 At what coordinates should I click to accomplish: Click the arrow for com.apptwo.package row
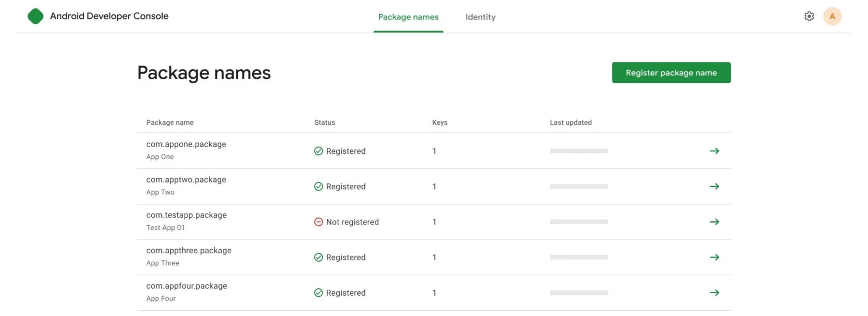click(x=714, y=186)
